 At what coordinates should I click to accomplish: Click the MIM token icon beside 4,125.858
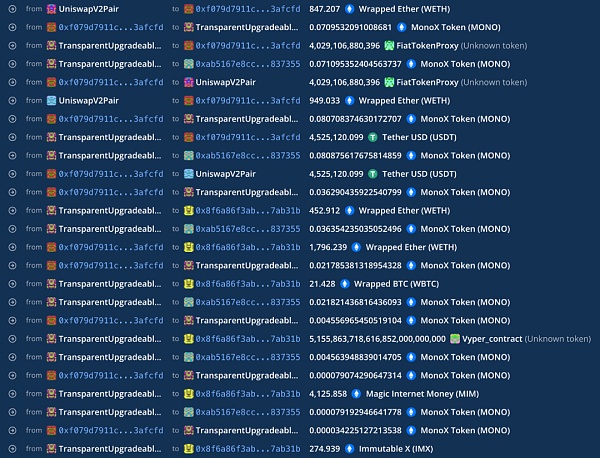point(356,394)
